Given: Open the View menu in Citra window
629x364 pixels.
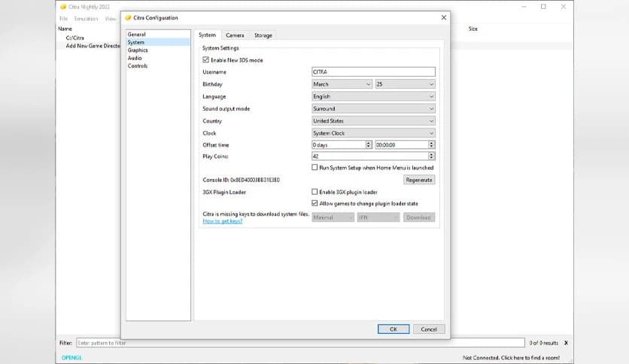Looking at the screenshot, I should [x=111, y=19].
